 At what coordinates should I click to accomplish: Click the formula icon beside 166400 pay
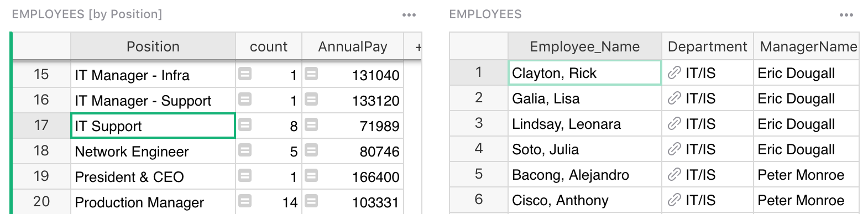pyautogui.click(x=311, y=176)
